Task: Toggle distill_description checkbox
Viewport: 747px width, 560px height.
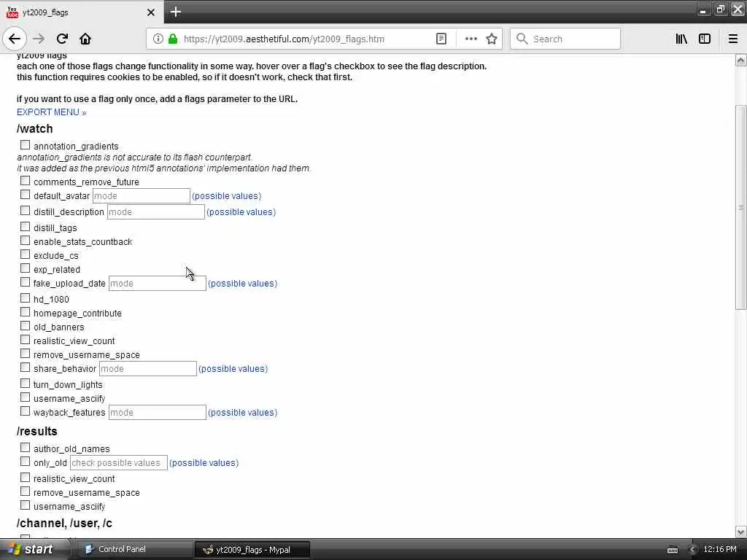Action: [26, 211]
